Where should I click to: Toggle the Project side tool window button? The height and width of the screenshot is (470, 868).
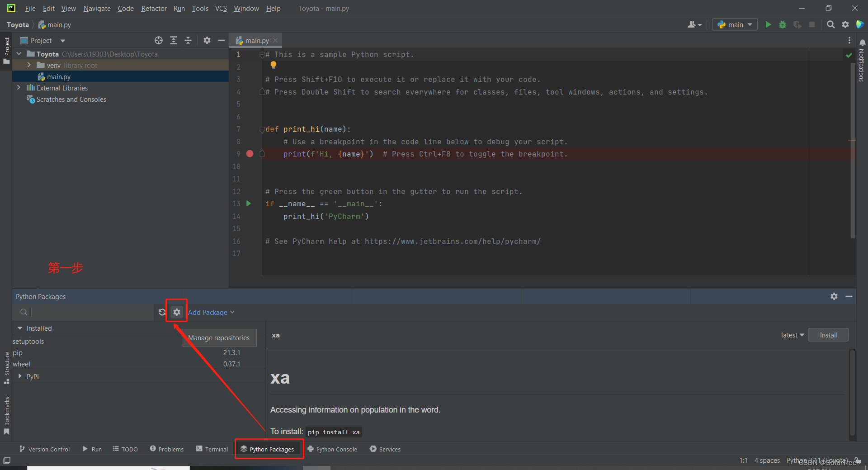coord(7,50)
